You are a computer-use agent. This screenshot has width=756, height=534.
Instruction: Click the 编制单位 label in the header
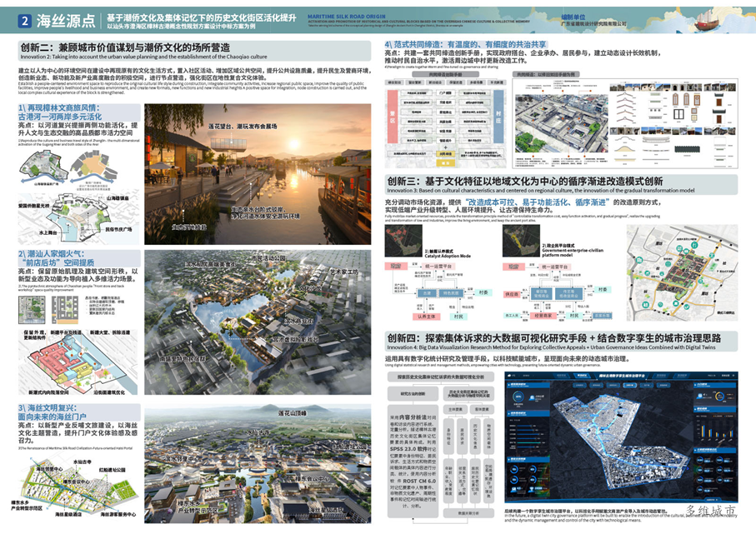tap(573, 17)
